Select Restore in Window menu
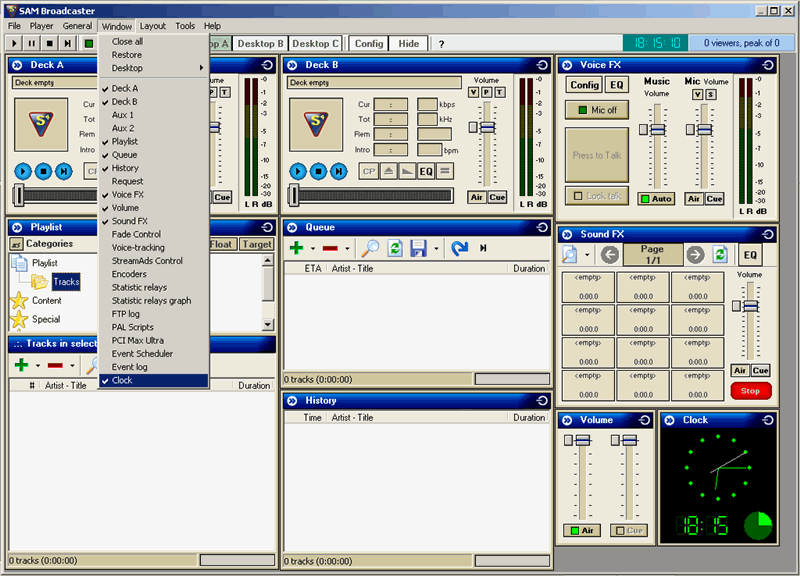 (x=154, y=55)
